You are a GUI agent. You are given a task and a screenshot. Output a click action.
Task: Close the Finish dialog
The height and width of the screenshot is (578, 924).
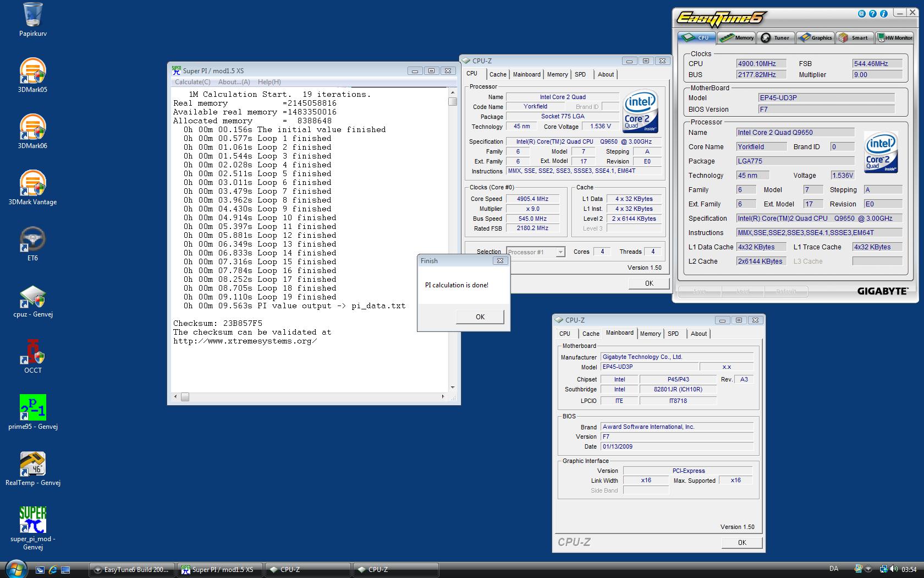tap(500, 261)
